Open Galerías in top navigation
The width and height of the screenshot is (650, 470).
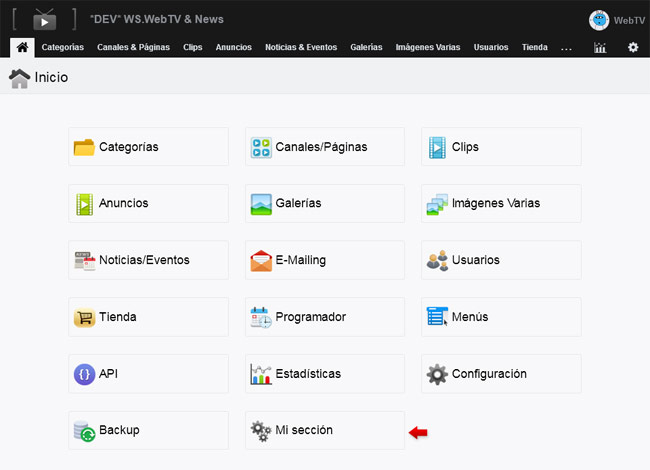pyautogui.click(x=366, y=47)
